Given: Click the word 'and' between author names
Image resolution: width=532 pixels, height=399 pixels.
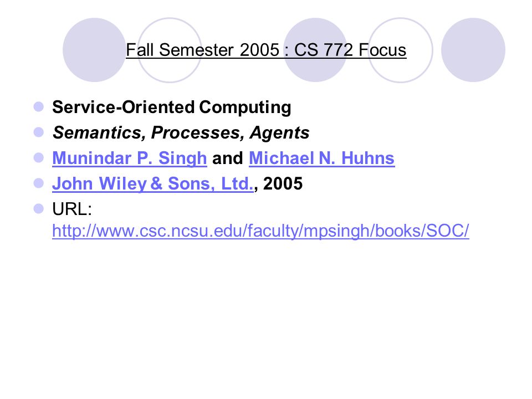Looking at the screenshot, I should tap(228, 158).
